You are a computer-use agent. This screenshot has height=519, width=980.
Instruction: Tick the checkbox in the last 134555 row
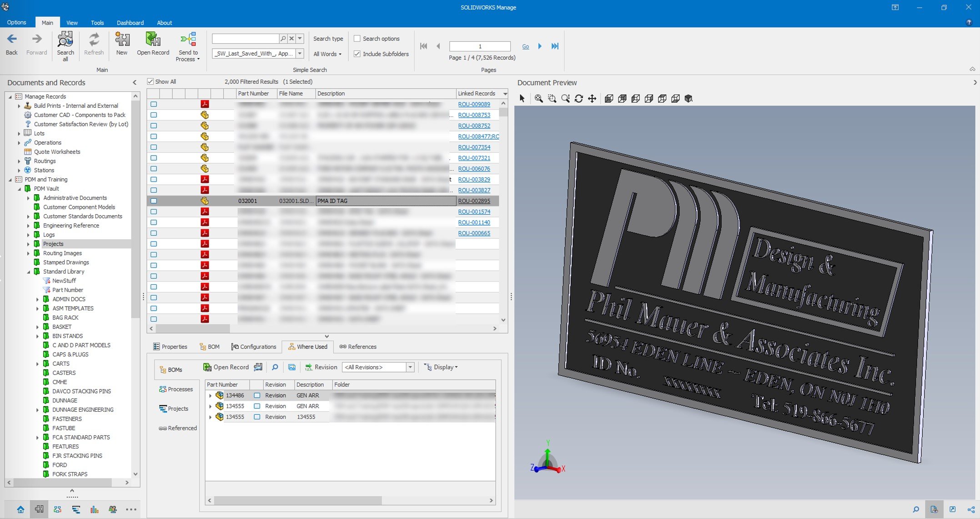tap(257, 417)
